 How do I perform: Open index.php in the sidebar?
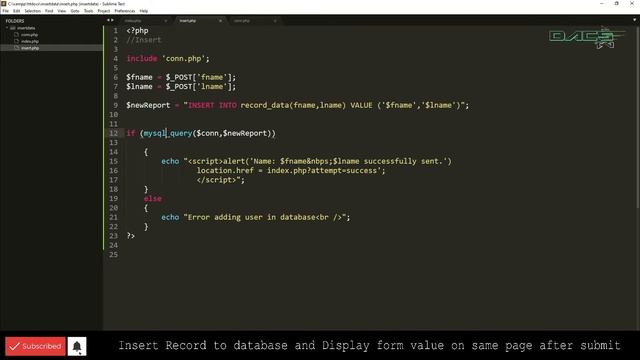pos(30,41)
